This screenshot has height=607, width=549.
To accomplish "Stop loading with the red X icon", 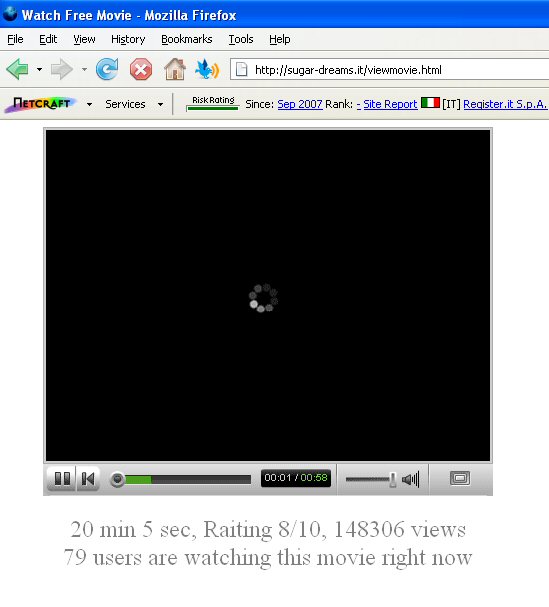I will coord(141,70).
